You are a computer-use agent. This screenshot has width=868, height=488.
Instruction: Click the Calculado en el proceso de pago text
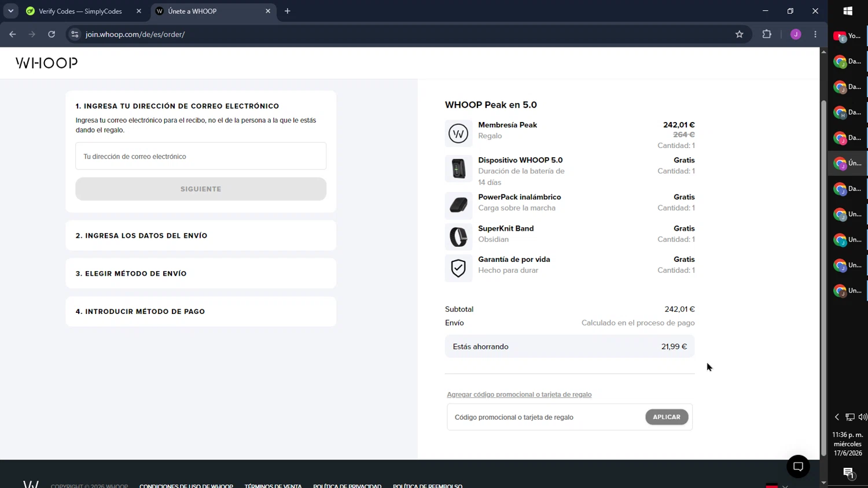[x=638, y=323]
